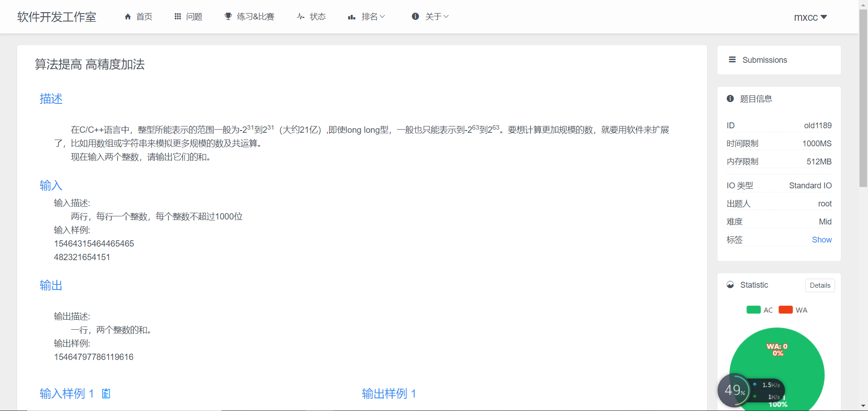
Task: Click the Details button in Statistic panel
Action: pos(820,285)
